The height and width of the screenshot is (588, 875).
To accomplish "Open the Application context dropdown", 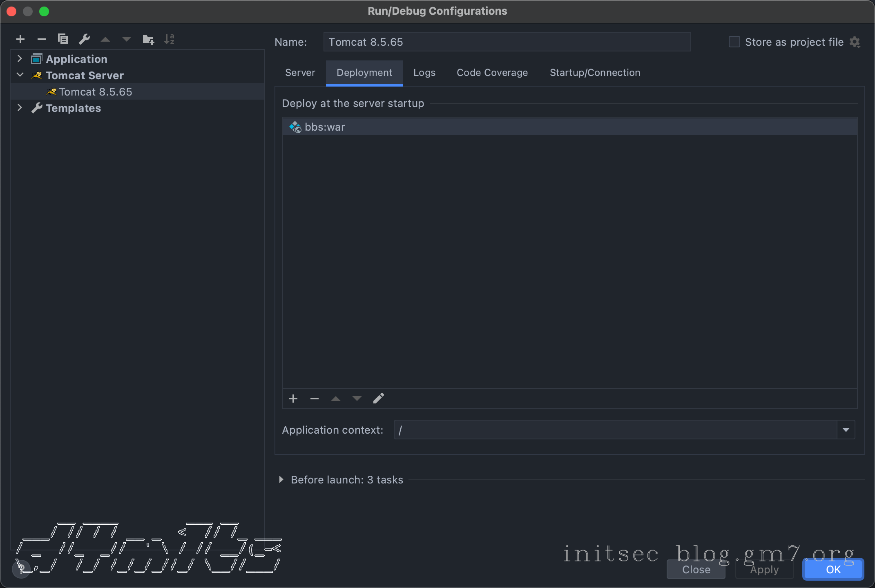I will pos(846,430).
